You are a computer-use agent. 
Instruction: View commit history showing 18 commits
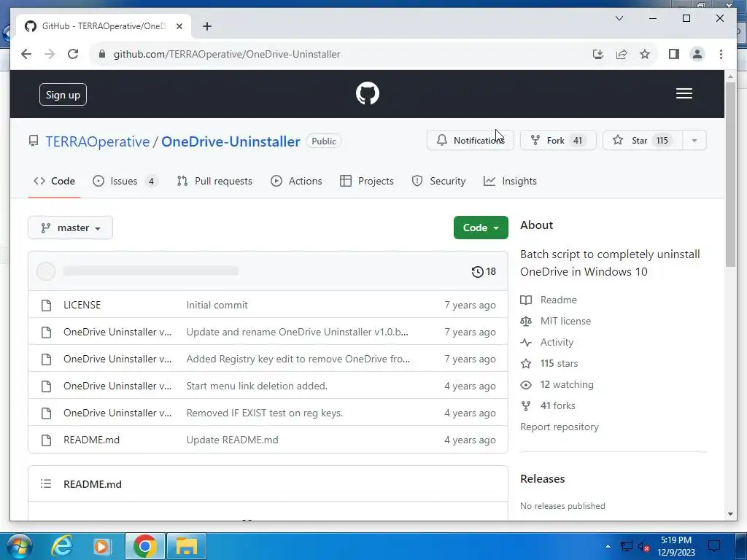pos(484,271)
